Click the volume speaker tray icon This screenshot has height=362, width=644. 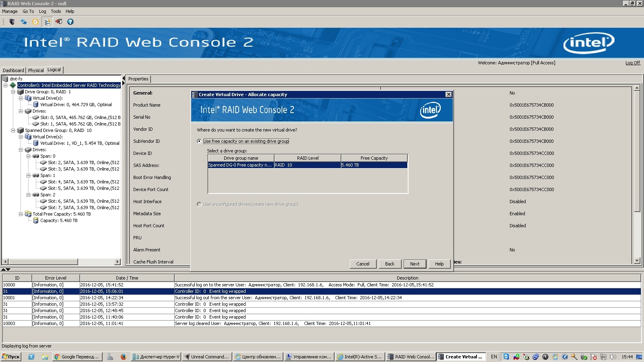[x=613, y=357]
